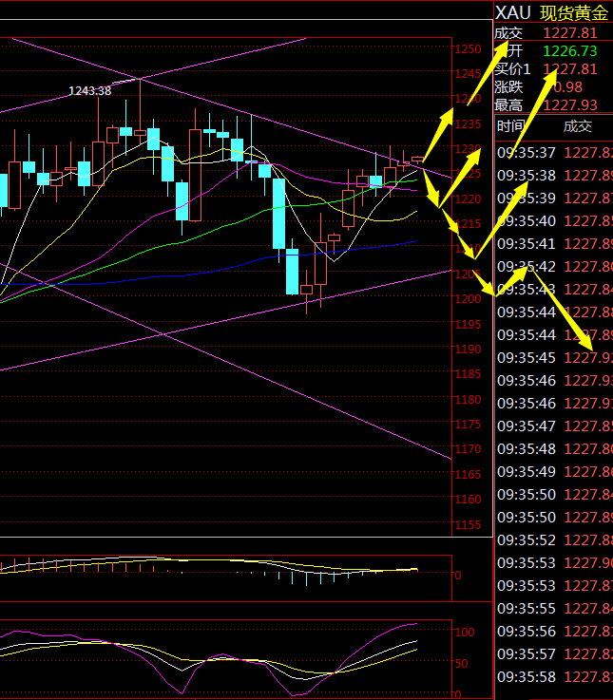Image resolution: width=613 pixels, height=700 pixels.
Task: Click the 50 level on the oscillator axis
Action: coord(462,663)
